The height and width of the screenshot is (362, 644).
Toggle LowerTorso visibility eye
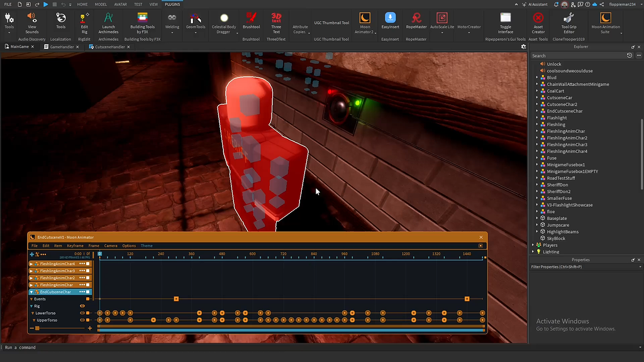point(82,313)
